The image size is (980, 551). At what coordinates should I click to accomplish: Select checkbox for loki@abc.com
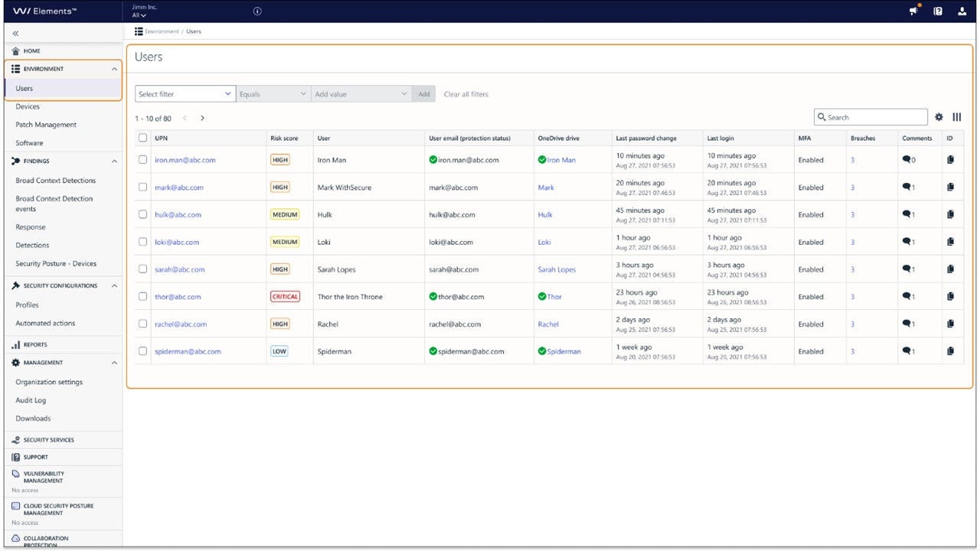(142, 242)
